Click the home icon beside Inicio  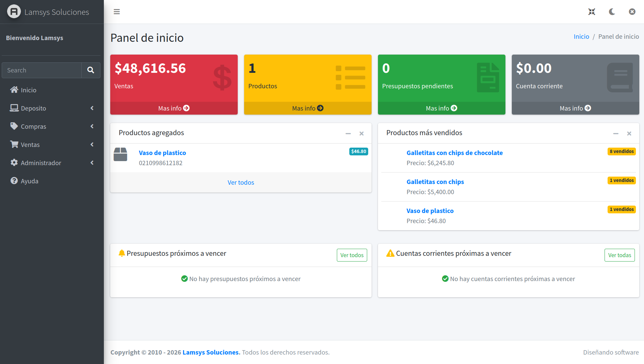14,90
